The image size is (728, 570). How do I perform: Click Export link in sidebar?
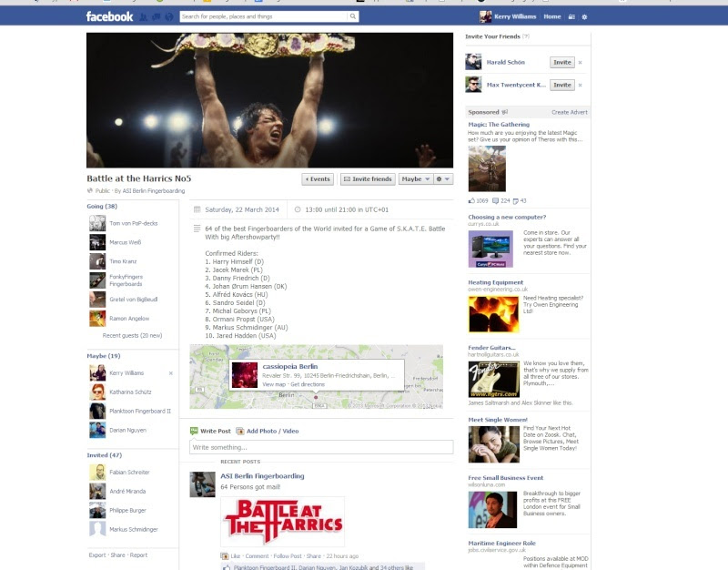[97, 555]
